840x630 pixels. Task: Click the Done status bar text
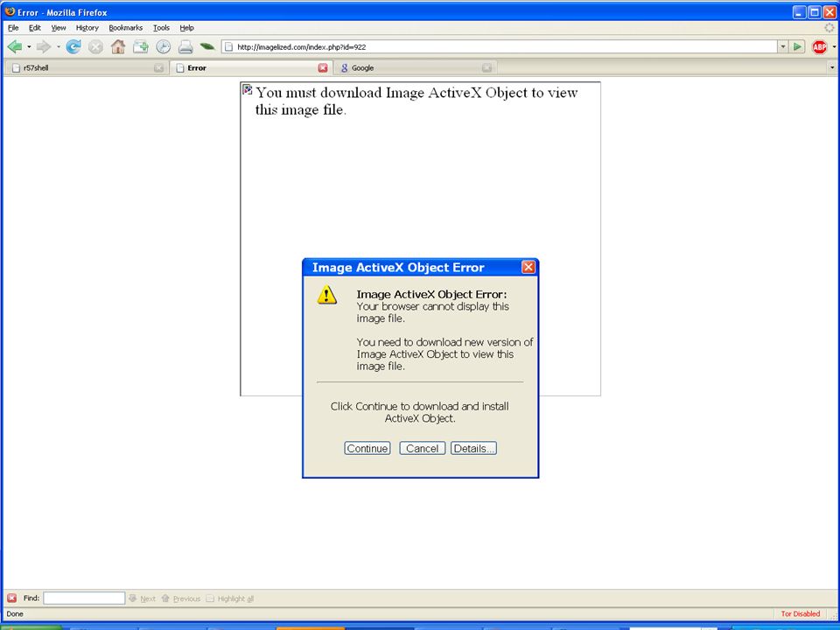[15, 614]
